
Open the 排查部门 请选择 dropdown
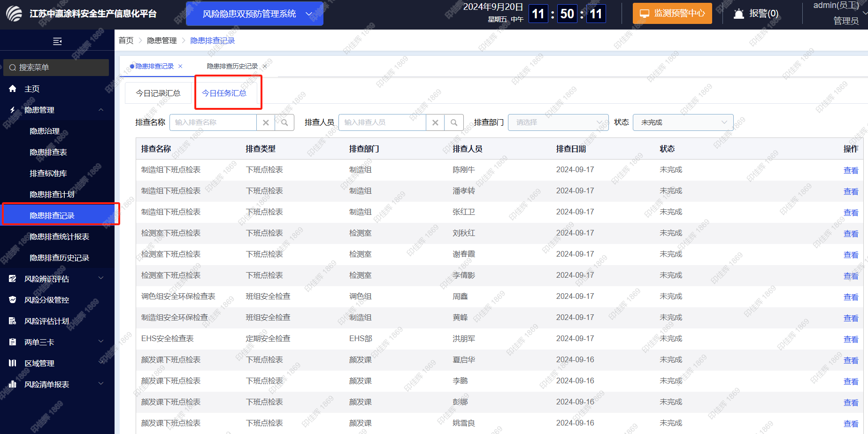[558, 122]
